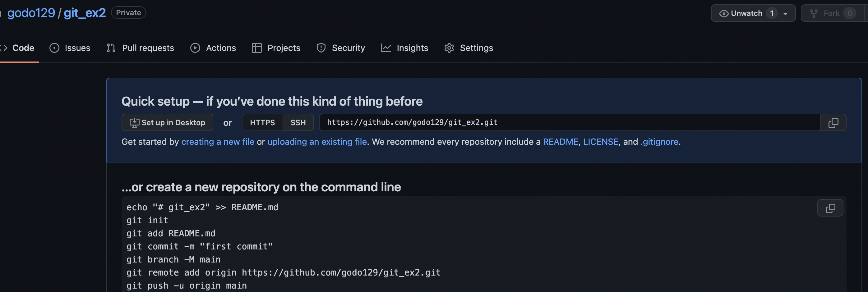Open the 'creating a new file' link

click(218, 141)
